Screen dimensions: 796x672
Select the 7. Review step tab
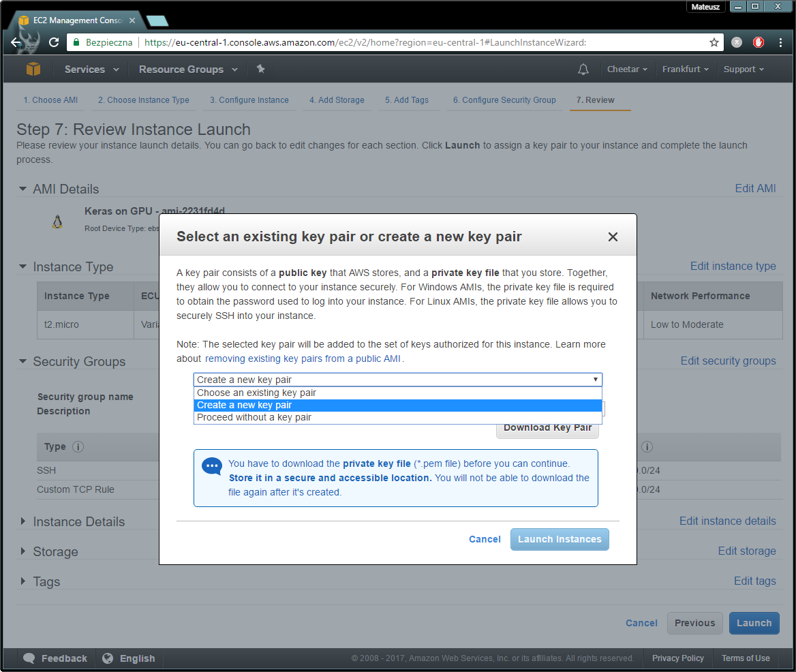click(x=595, y=100)
